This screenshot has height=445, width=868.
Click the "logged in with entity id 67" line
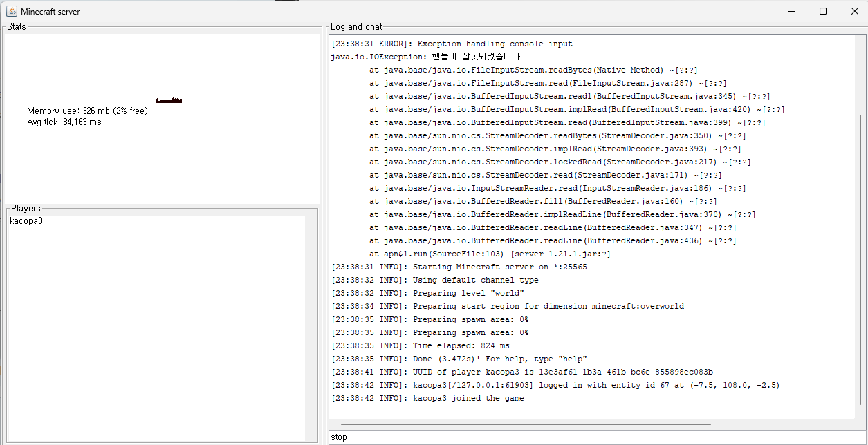tap(555, 385)
